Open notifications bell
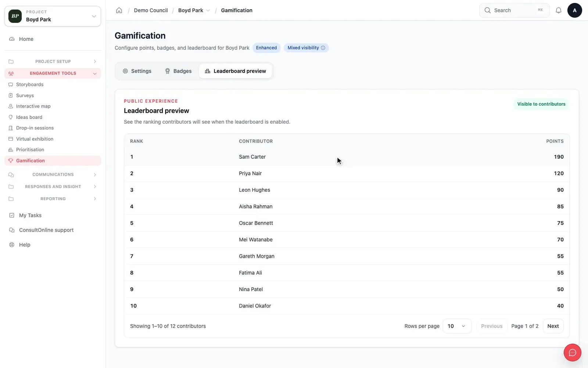 [x=559, y=10]
